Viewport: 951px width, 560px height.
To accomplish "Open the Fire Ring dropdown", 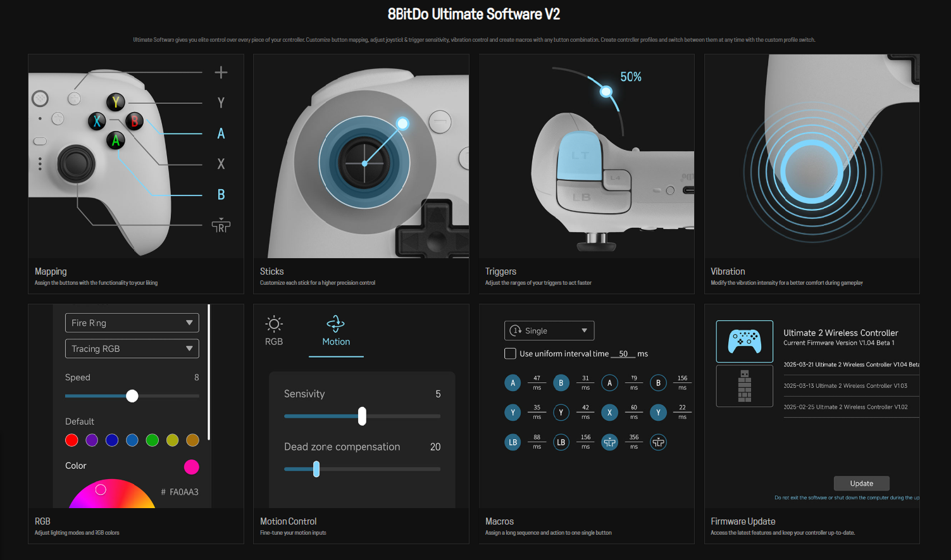I will pos(132,323).
